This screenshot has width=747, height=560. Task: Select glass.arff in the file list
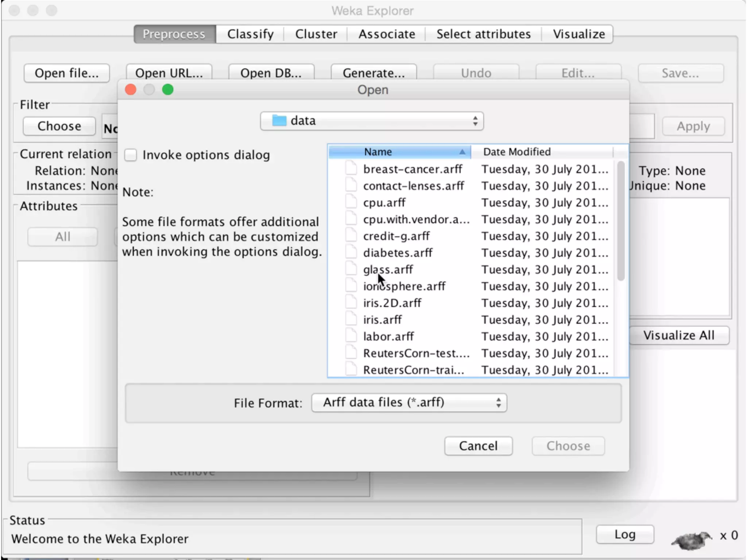(x=388, y=269)
